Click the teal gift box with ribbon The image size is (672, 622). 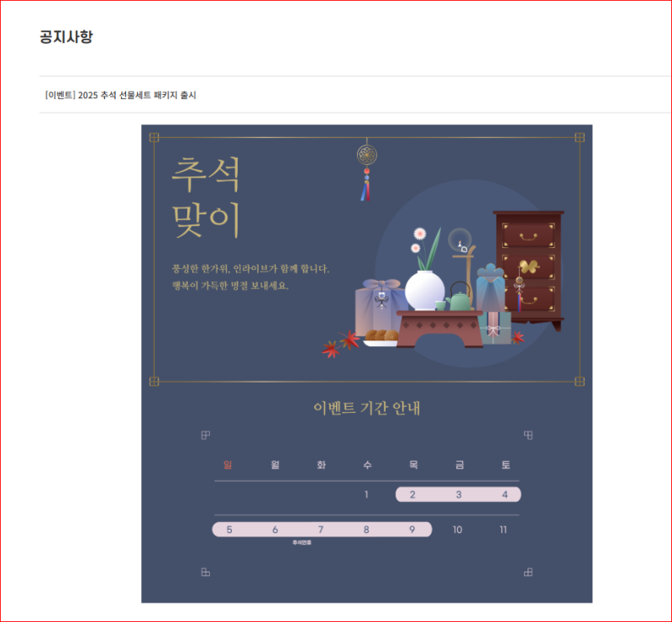(496, 328)
